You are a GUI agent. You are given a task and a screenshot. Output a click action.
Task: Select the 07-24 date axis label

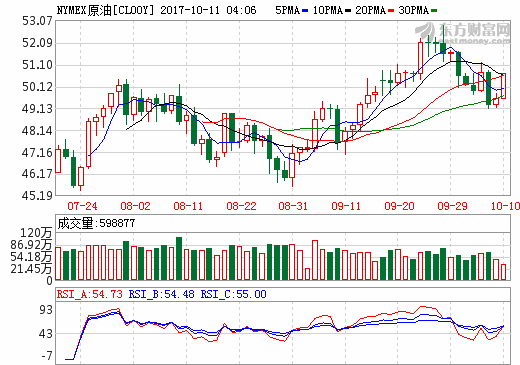[82, 206]
